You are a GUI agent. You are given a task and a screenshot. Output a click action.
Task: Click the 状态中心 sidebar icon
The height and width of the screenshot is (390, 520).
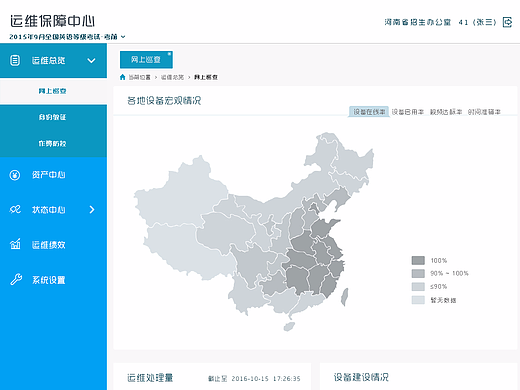click(15, 209)
